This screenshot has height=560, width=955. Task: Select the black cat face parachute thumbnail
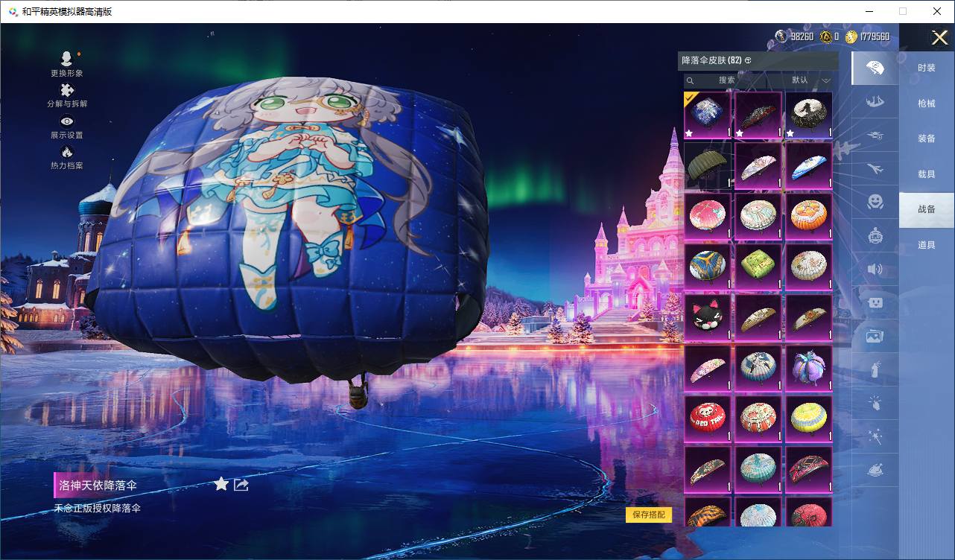pos(707,318)
